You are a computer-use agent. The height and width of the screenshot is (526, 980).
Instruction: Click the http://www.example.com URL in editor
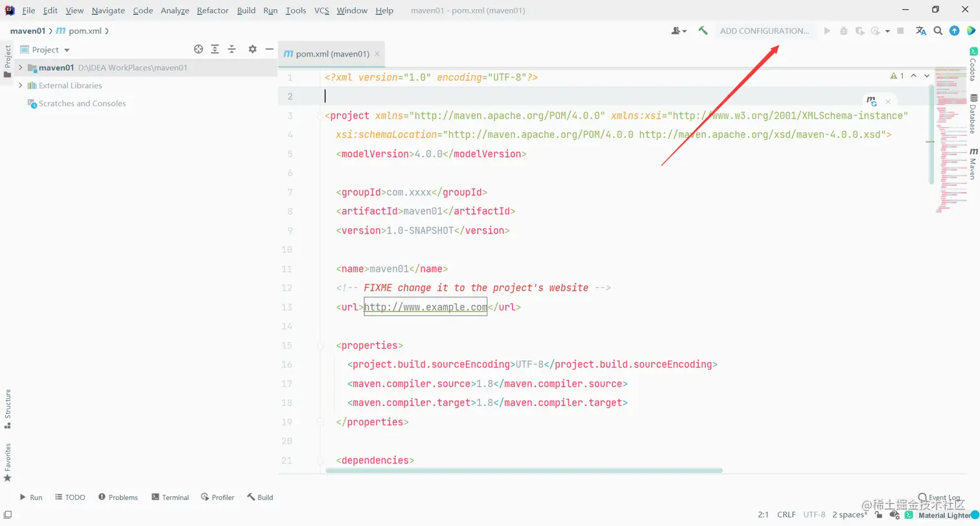coord(425,307)
